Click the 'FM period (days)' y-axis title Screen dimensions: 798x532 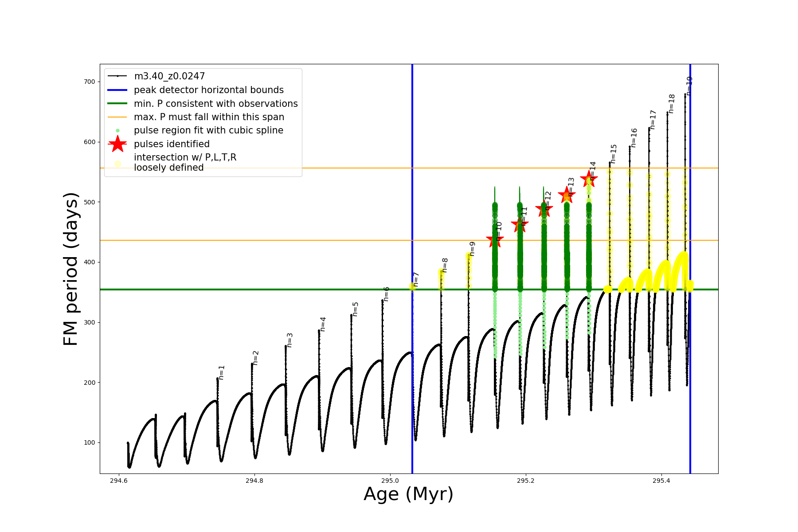(x=71, y=269)
